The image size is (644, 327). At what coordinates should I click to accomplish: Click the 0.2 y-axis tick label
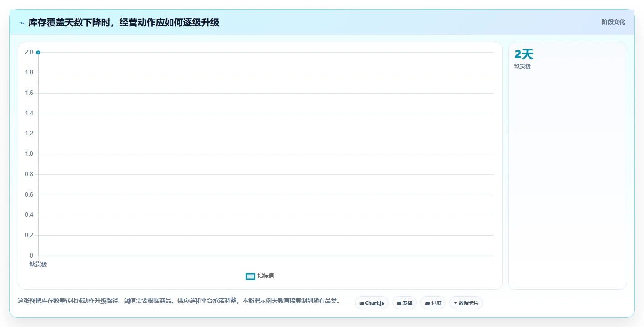[x=29, y=235]
